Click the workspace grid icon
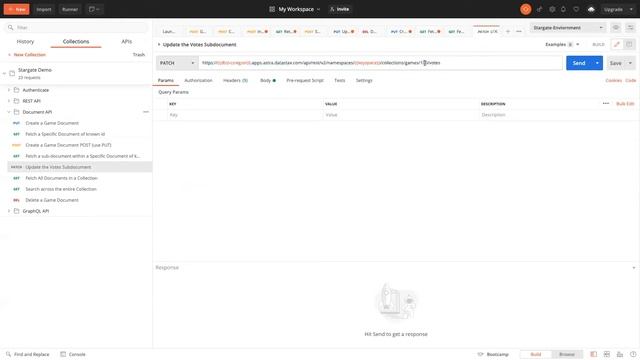This screenshot has height=360, width=640. tap(272, 9)
